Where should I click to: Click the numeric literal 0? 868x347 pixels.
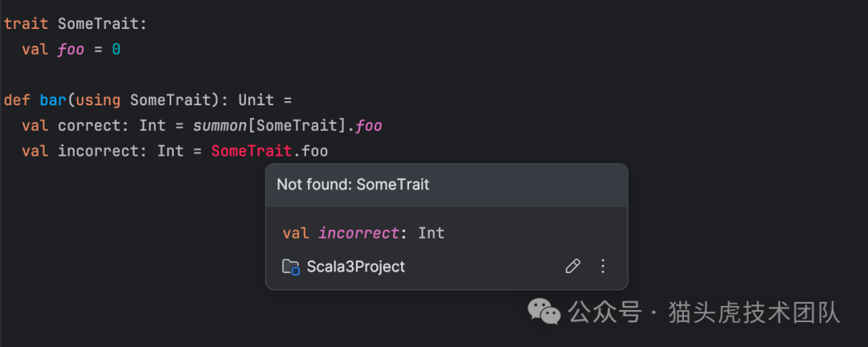pyautogui.click(x=116, y=50)
